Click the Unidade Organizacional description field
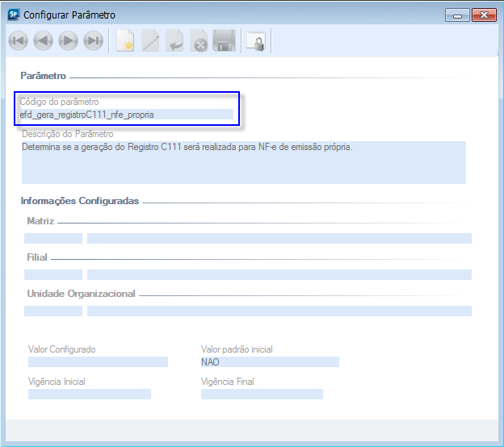 point(279,311)
